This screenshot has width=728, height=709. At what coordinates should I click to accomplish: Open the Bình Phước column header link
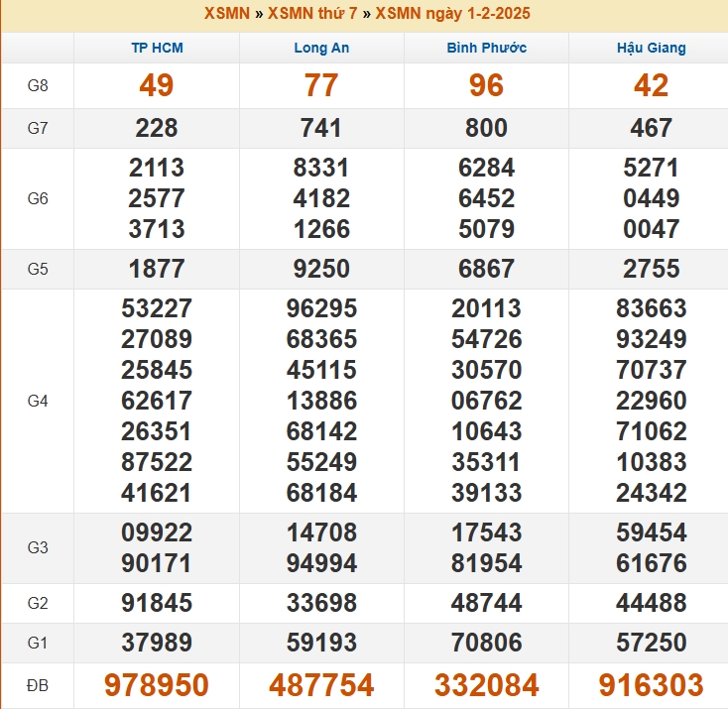tap(487, 48)
